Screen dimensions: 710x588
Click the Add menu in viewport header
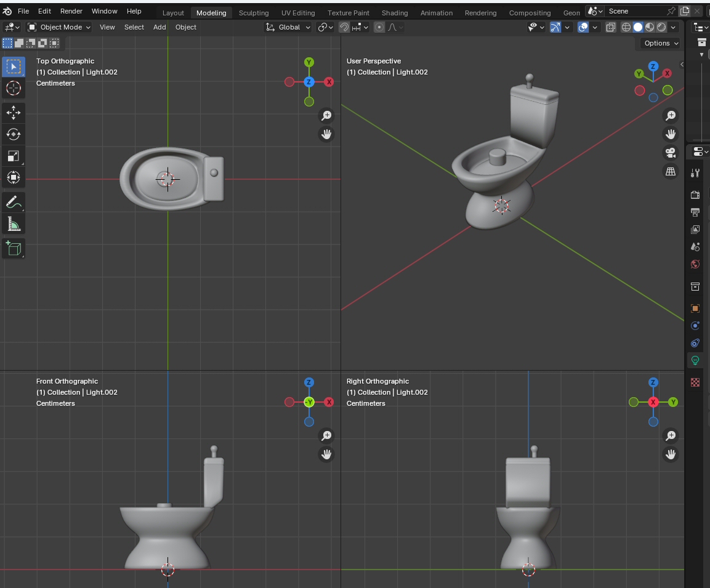(x=159, y=27)
